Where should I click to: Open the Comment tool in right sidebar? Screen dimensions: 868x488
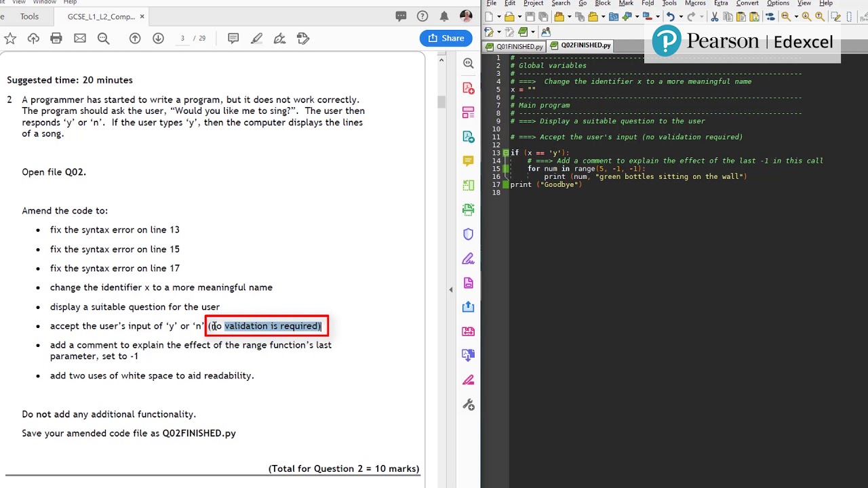click(x=469, y=161)
